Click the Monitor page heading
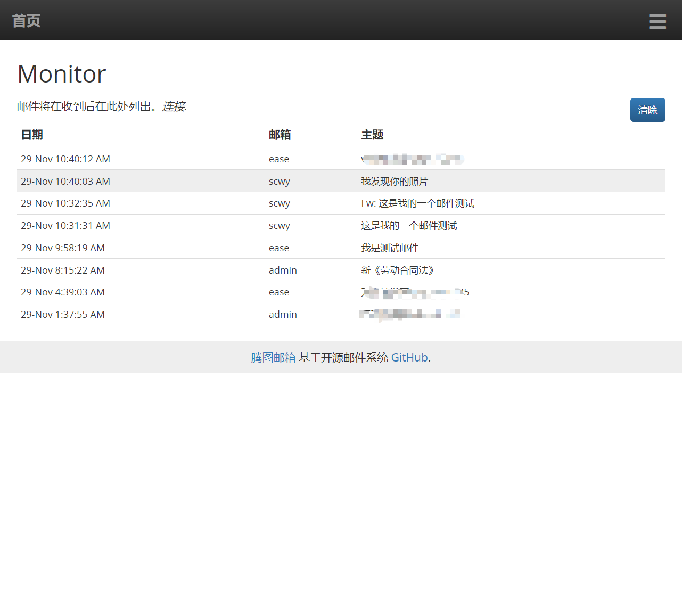 62,74
